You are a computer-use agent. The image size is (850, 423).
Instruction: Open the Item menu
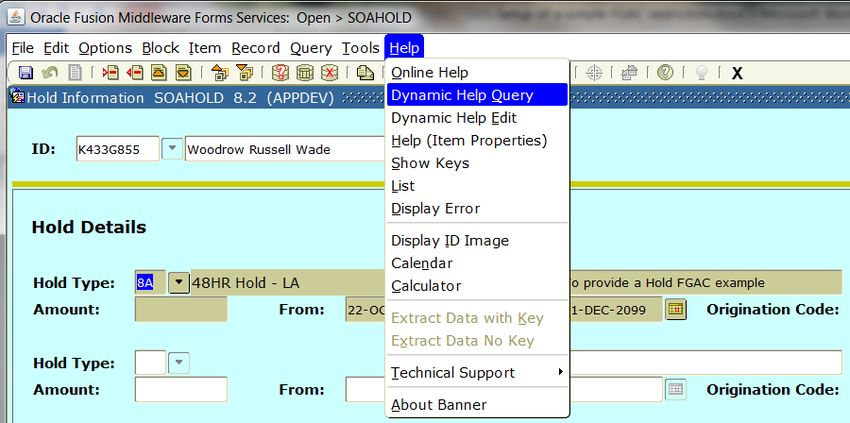click(x=204, y=48)
